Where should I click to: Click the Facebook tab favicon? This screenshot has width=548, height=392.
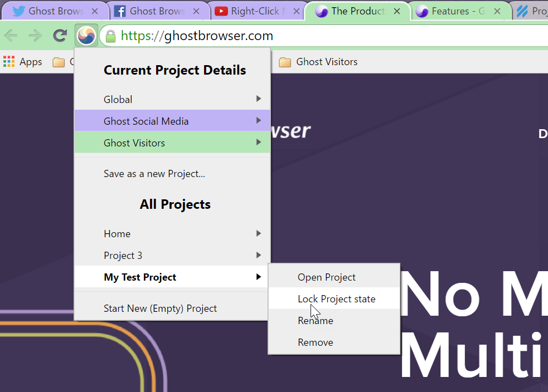[120, 12]
